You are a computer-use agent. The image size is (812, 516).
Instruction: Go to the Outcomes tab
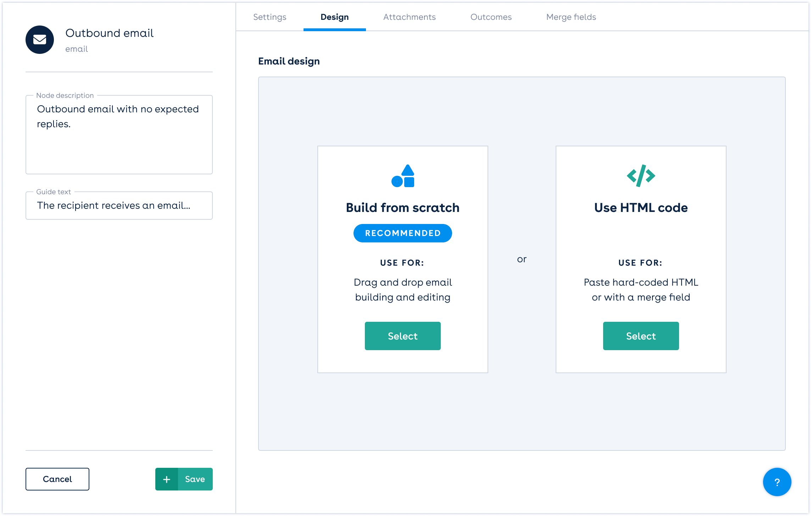click(491, 17)
